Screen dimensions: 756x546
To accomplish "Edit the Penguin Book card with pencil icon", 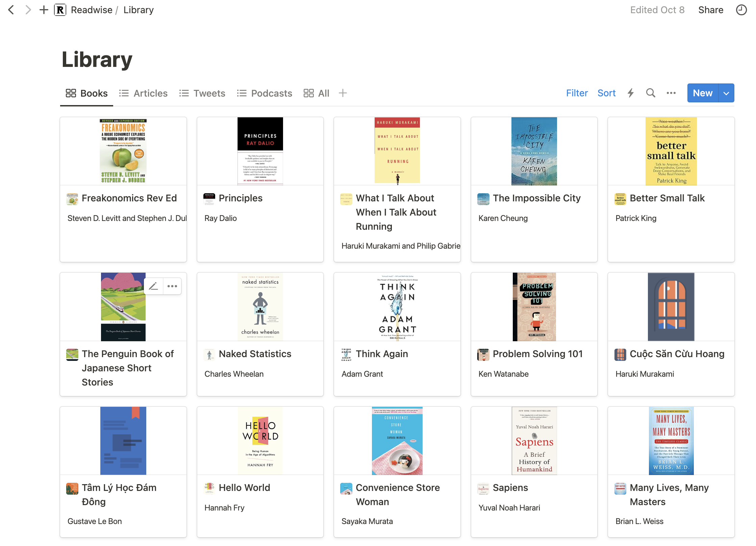I will 154,286.
